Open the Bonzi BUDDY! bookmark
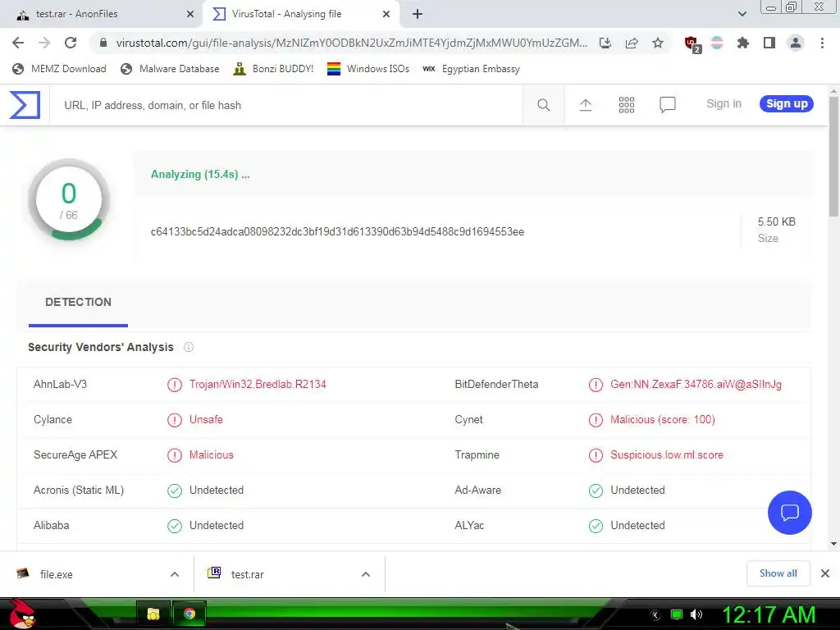The width and height of the screenshot is (840, 630). coord(274,69)
